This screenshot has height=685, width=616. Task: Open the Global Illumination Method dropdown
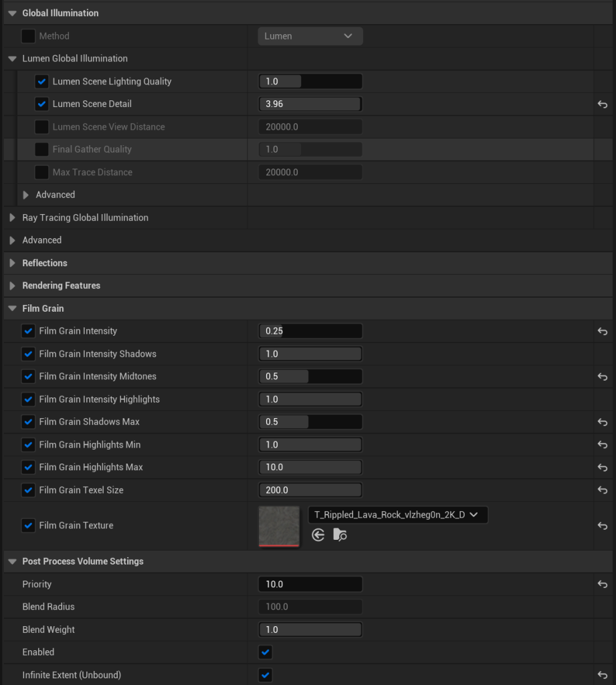[310, 36]
